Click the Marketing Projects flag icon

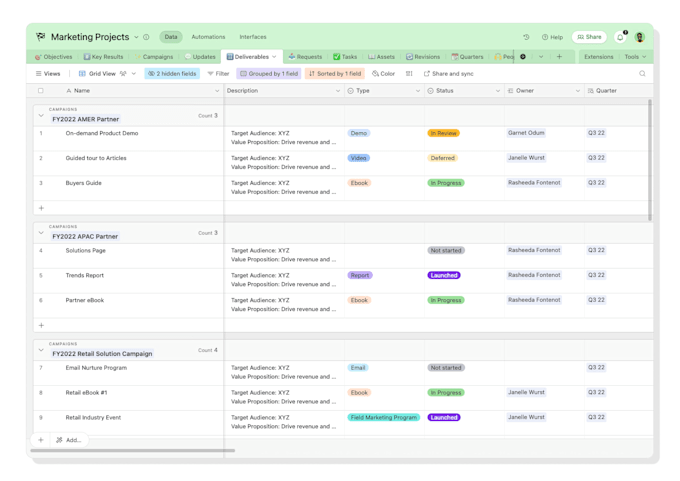coord(41,37)
